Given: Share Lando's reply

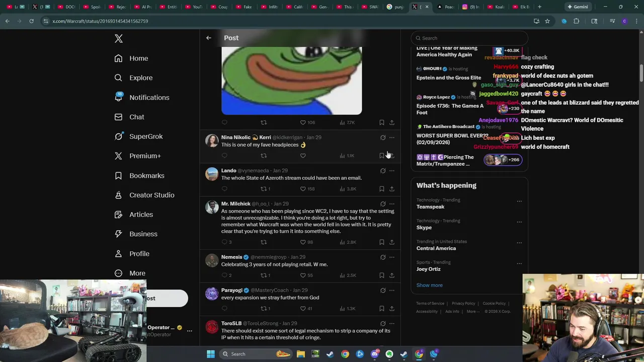Looking at the screenshot, I should pyautogui.click(x=392, y=189).
